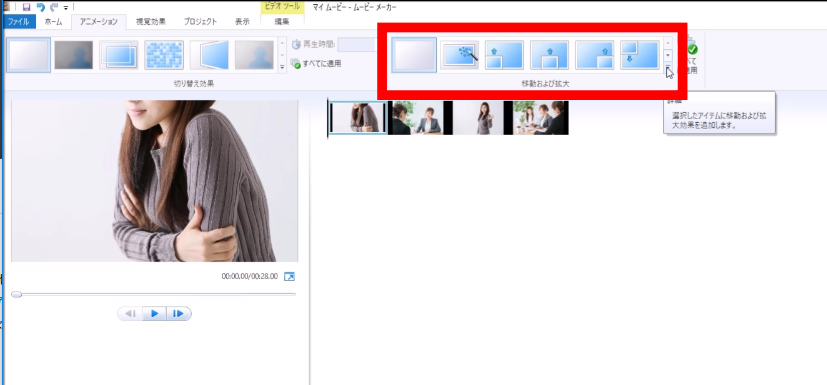Switch to the プロジェクト tab
This screenshot has width=827, height=385.
(x=200, y=22)
